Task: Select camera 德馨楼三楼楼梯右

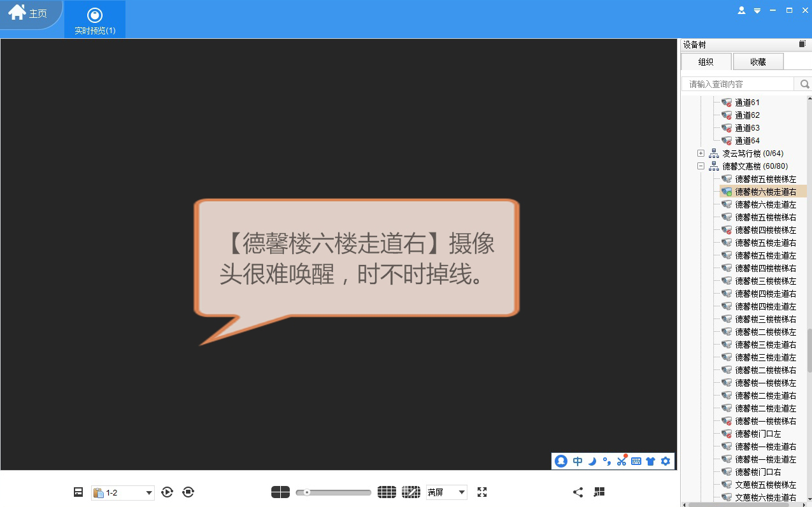Action: (x=766, y=319)
